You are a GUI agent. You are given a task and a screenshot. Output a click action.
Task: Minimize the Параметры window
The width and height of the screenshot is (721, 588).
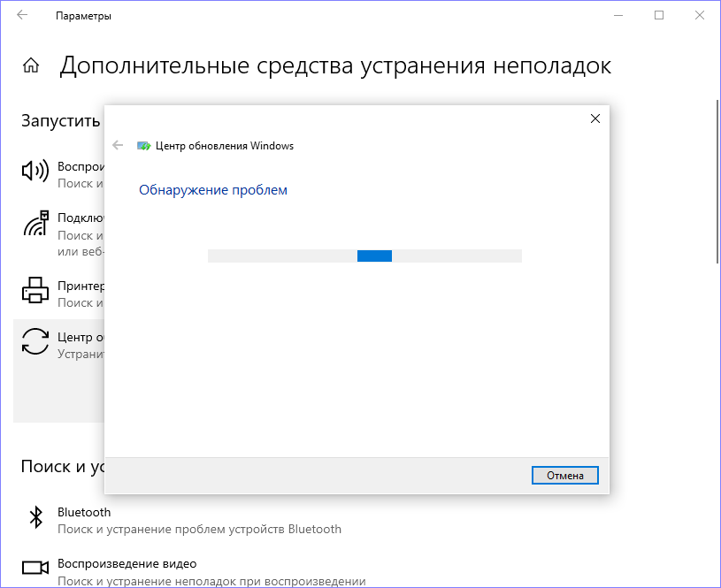pyautogui.click(x=618, y=15)
